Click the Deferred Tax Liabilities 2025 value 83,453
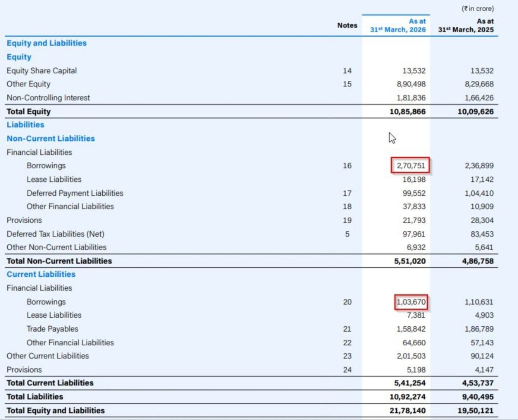This screenshot has width=518, height=420. tap(482, 234)
